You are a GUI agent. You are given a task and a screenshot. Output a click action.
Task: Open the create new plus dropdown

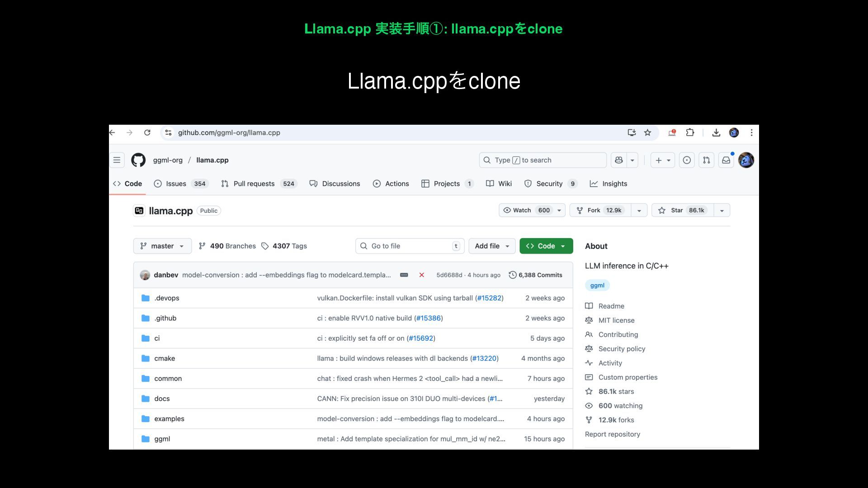pyautogui.click(x=663, y=160)
